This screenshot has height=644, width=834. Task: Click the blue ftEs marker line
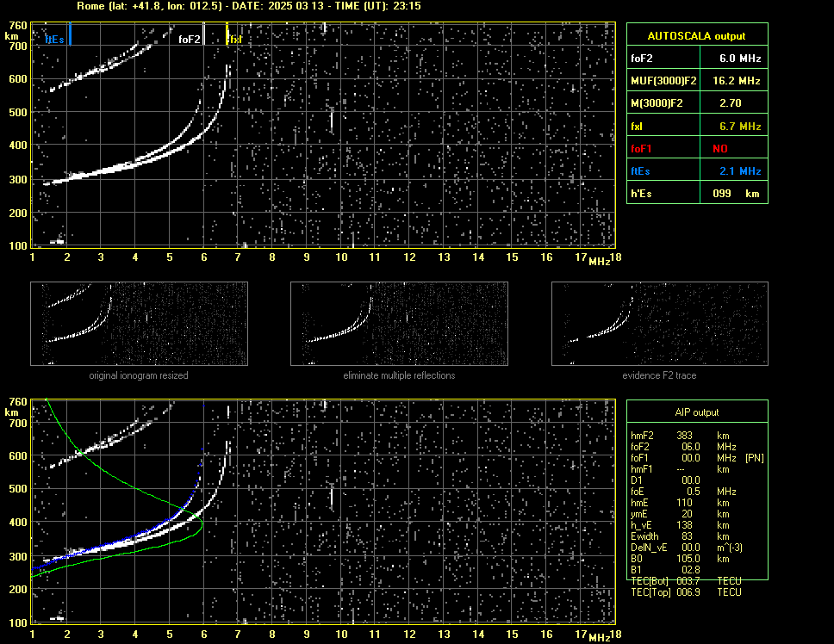[x=70, y=34]
